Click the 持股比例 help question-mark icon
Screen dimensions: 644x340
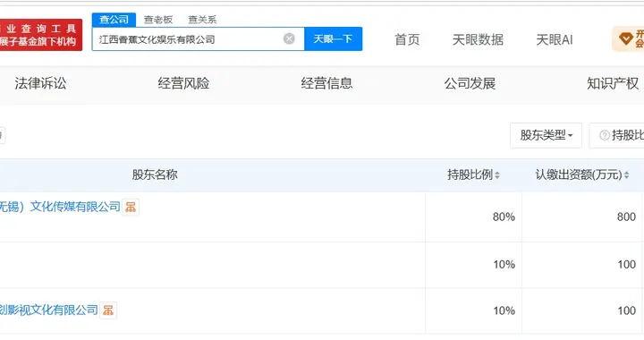[604, 135]
